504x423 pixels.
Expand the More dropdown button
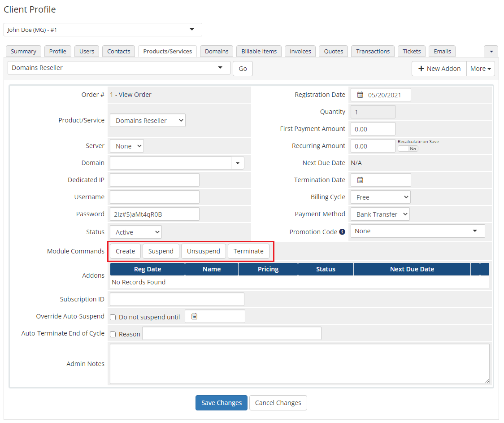(x=481, y=69)
